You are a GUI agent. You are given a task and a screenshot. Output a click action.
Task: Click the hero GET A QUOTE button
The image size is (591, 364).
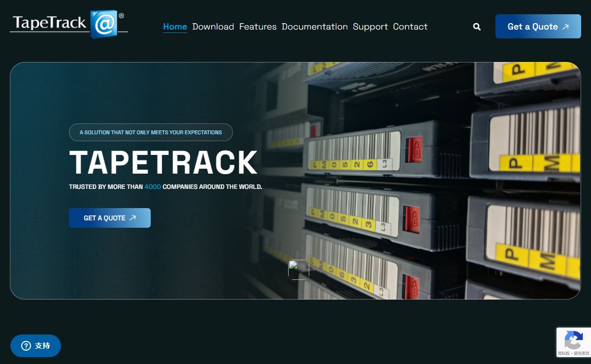tap(110, 218)
